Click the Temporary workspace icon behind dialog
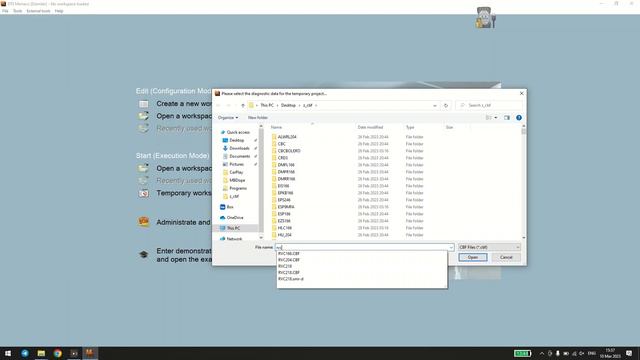 pos(143,193)
